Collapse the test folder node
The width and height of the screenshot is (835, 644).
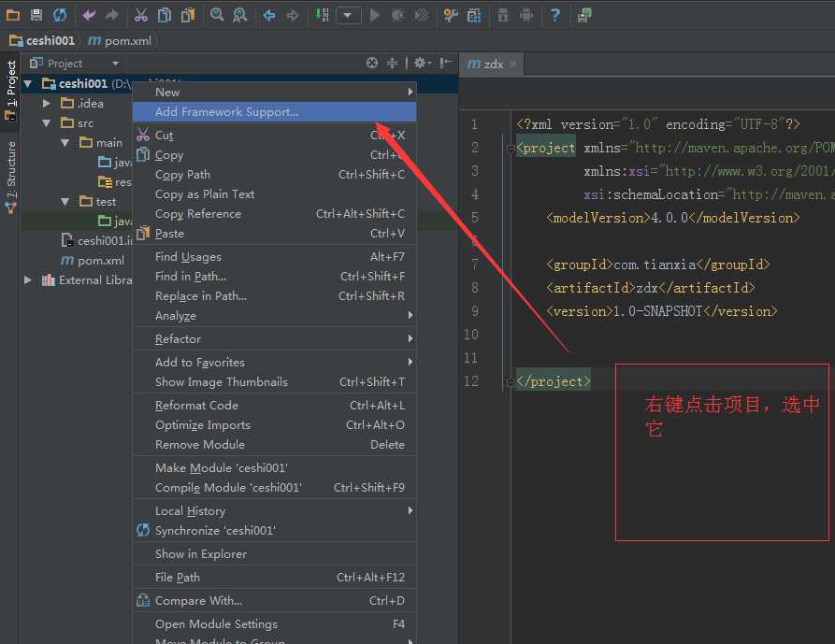pos(65,202)
